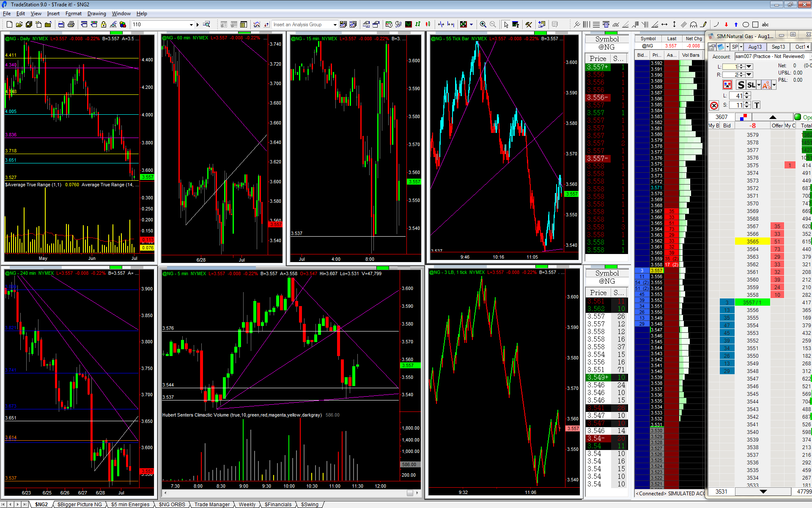
Task: Click the New document icon in the toolbar
Action: (x=9, y=25)
